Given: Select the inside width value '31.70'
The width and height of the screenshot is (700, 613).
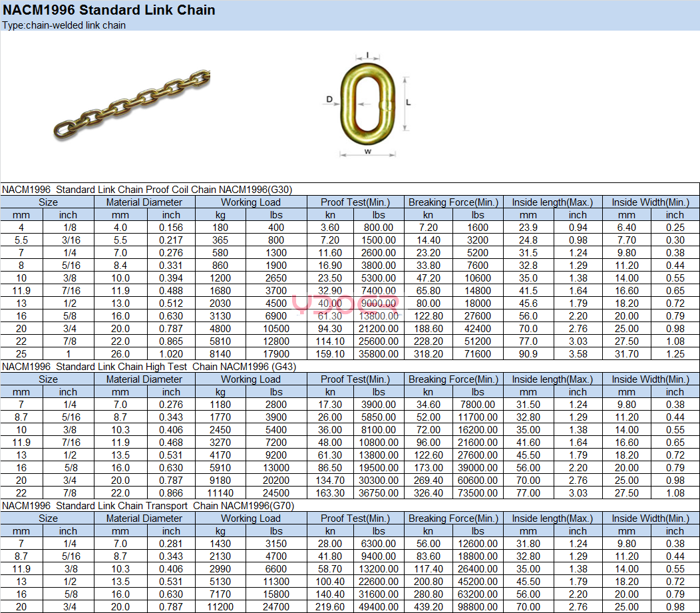Looking at the screenshot, I should click(627, 354).
